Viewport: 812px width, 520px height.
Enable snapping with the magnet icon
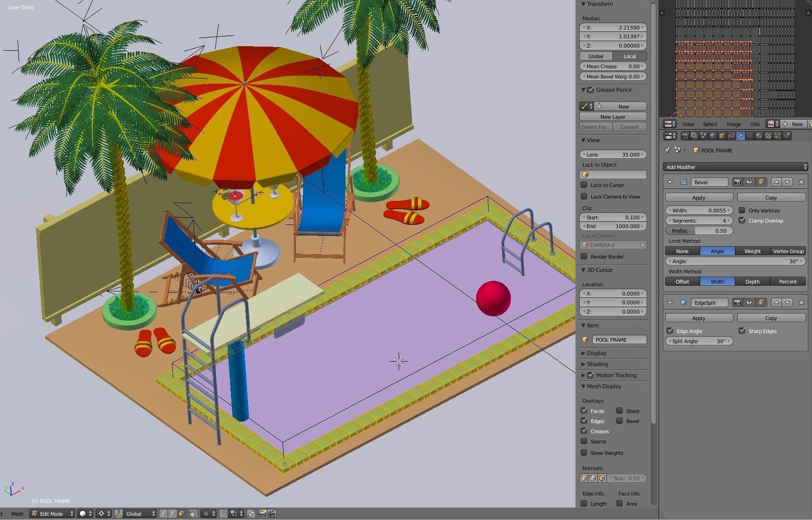(x=224, y=513)
